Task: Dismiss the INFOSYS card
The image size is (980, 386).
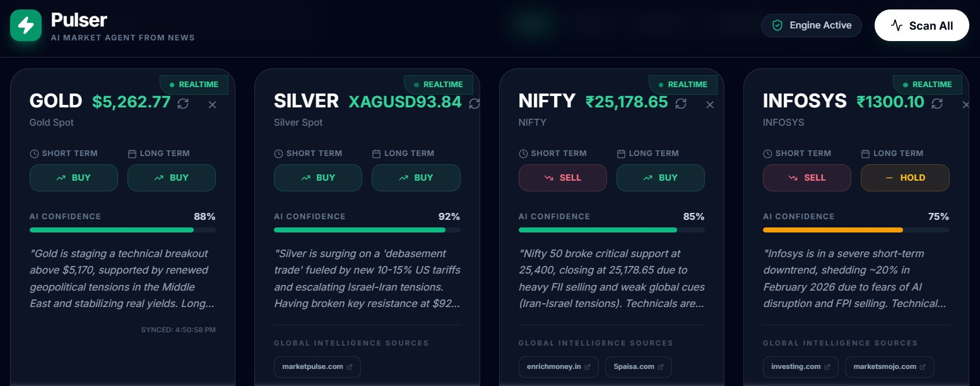Action: 965,104
